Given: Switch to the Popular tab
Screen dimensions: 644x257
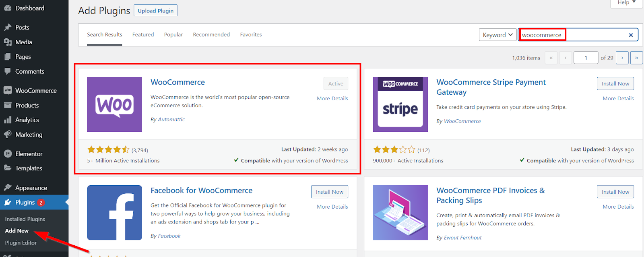Looking at the screenshot, I should click(173, 35).
